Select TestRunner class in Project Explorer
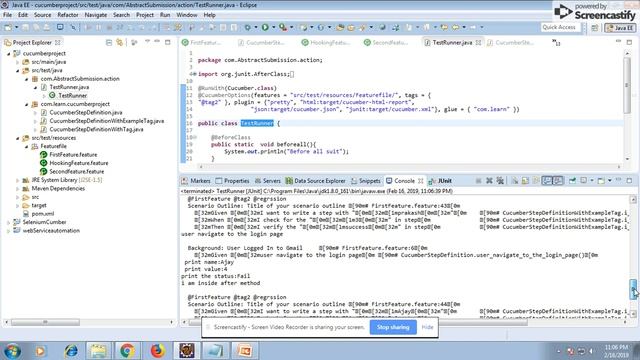 (72, 96)
